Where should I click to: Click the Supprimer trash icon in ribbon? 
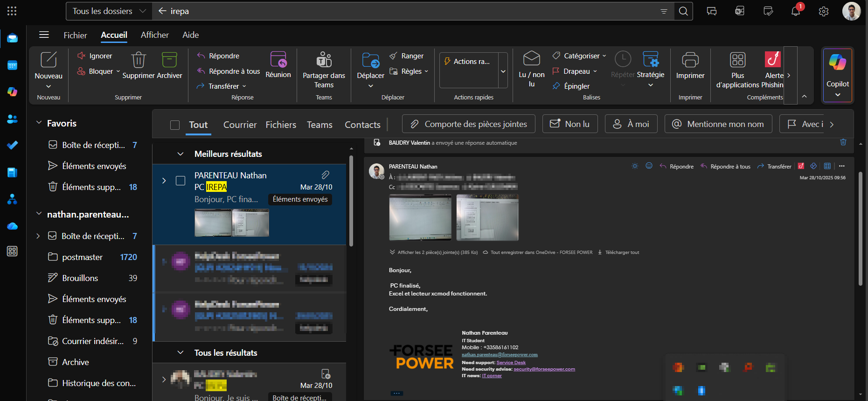(x=139, y=61)
